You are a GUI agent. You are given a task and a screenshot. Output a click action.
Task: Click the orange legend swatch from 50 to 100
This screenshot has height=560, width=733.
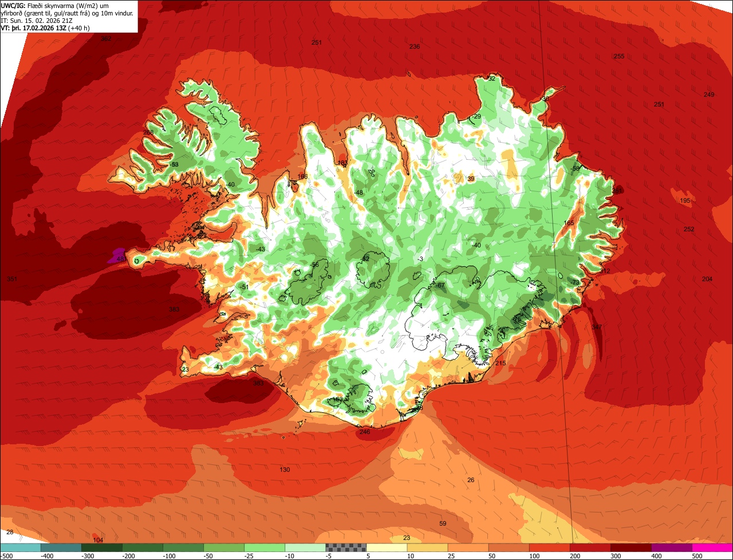(509, 547)
